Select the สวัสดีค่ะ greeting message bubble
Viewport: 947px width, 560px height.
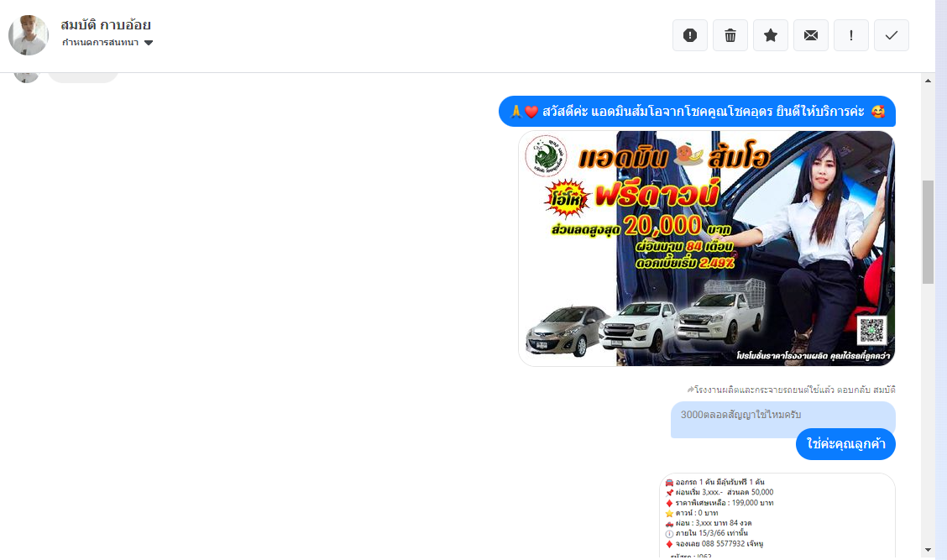[x=697, y=112]
